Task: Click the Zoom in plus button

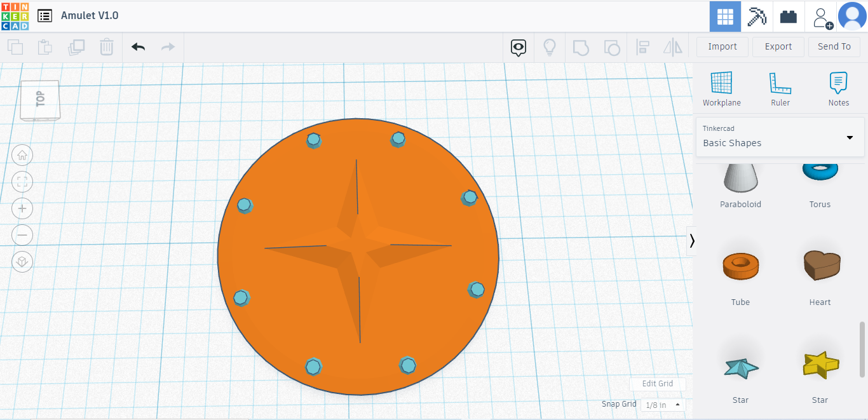Action: [22, 208]
